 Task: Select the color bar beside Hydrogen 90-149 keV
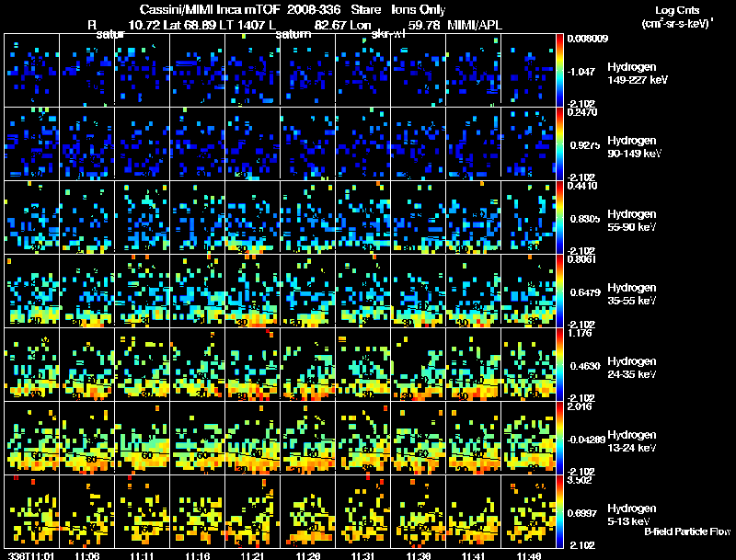point(559,143)
